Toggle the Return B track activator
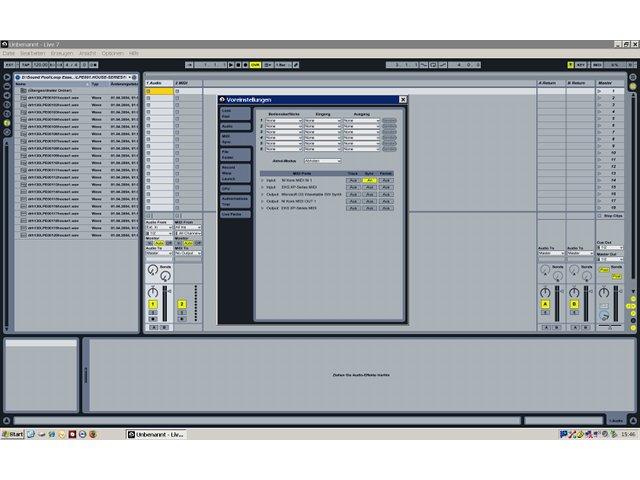The height and width of the screenshot is (480, 640). tap(574, 304)
